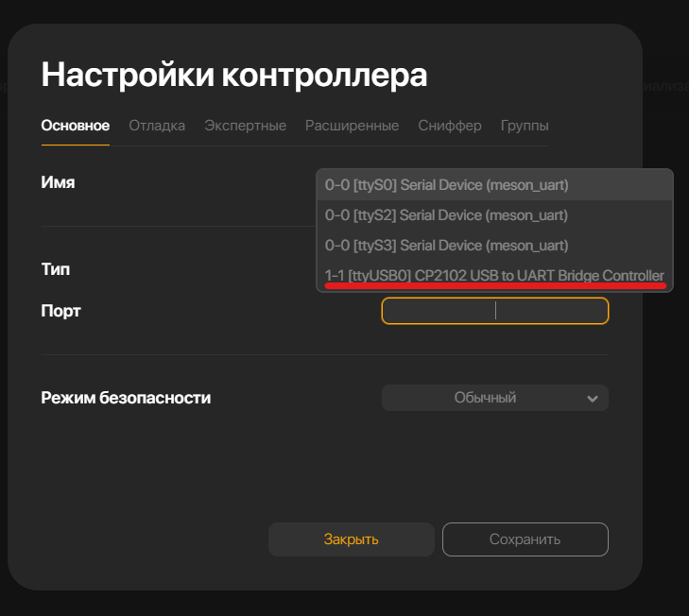Viewport: 689px width, 616px height.
Task: Switch to the Отладка tab
Action: pos(157,126)
